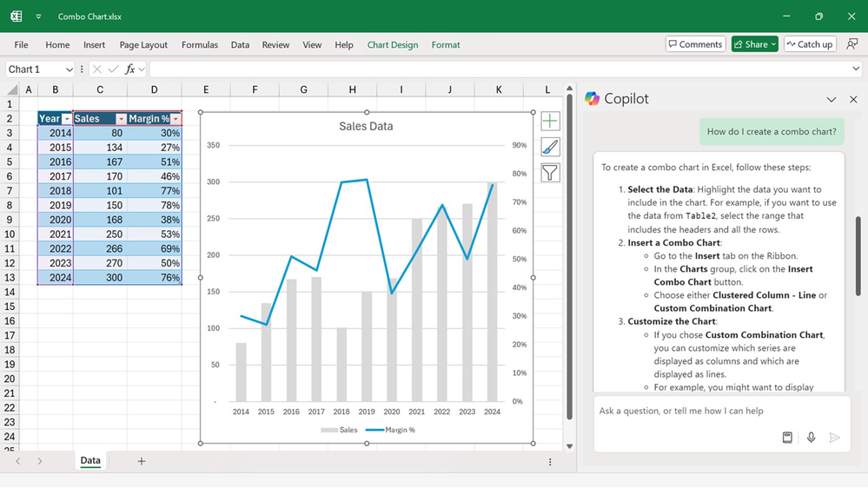Screen dimensions: 868x488
Task: Click the Catch up button
Action: (809, 44)
